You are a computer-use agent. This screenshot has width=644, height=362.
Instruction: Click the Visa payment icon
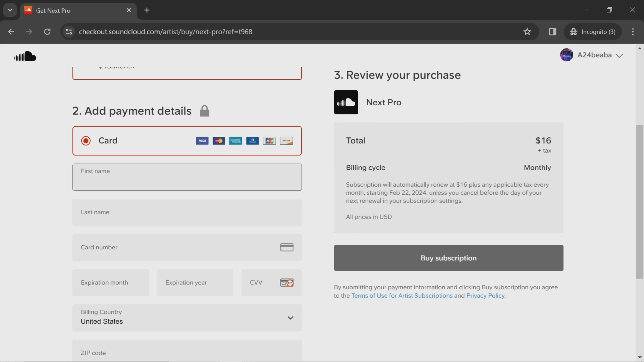point(202,141)
